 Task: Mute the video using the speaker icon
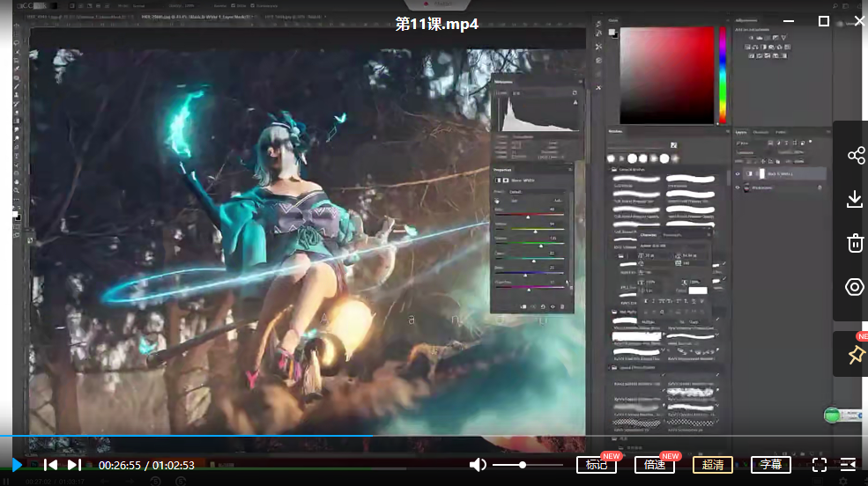(478, 465)
